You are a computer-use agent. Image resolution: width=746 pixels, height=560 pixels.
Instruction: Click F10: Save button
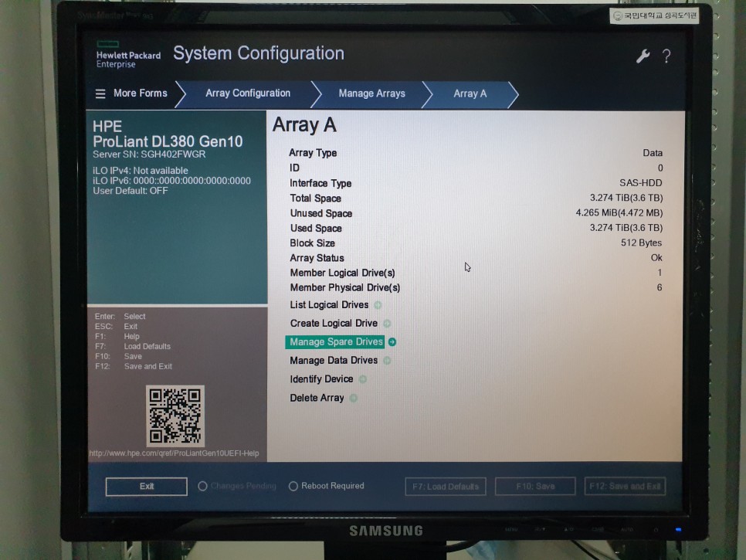[x=536, y=487]
